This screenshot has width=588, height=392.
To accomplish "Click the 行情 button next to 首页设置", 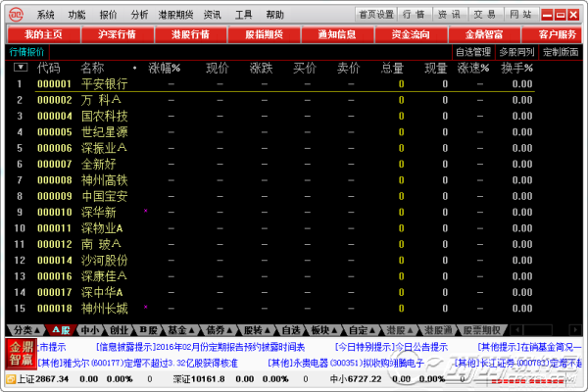I will point(414,15).
